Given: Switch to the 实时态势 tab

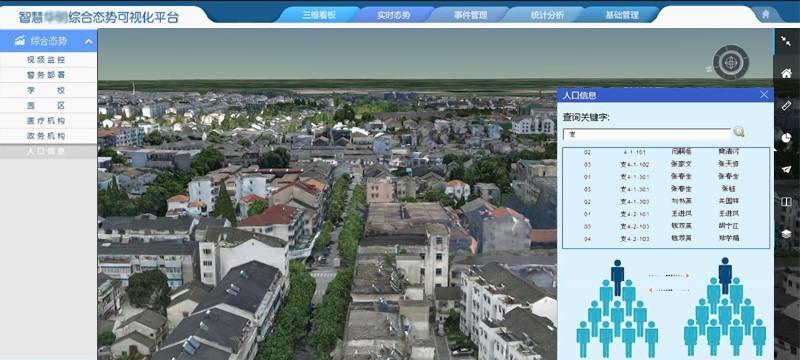Looking at the screenshot, I should 393,15.
